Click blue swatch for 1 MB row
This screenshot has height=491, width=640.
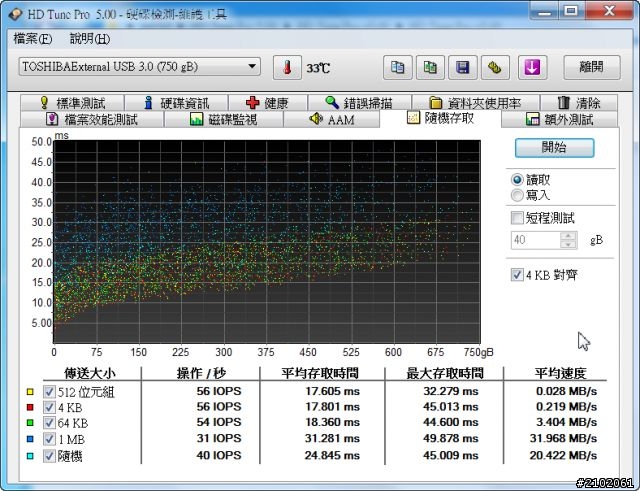pyautogui.click(x=30, y=439)
